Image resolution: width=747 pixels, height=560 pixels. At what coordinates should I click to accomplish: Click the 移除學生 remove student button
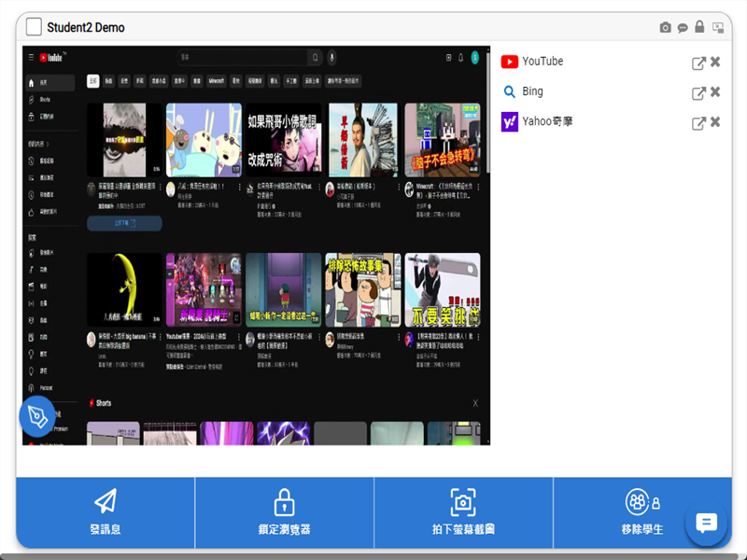(641, 512)
